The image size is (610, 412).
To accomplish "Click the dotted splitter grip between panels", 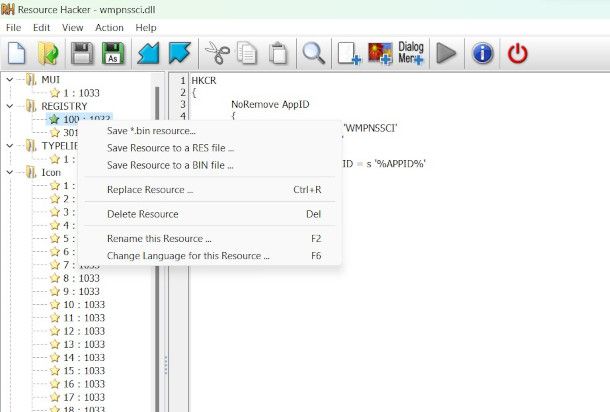I will (x=166, y=365).
